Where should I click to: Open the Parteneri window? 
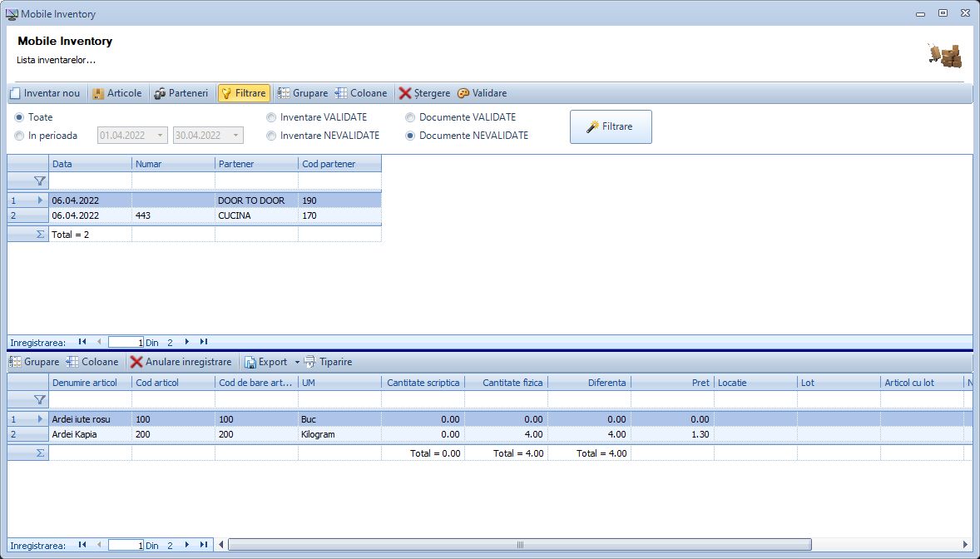pyautogui.click(x=181, y=92)
